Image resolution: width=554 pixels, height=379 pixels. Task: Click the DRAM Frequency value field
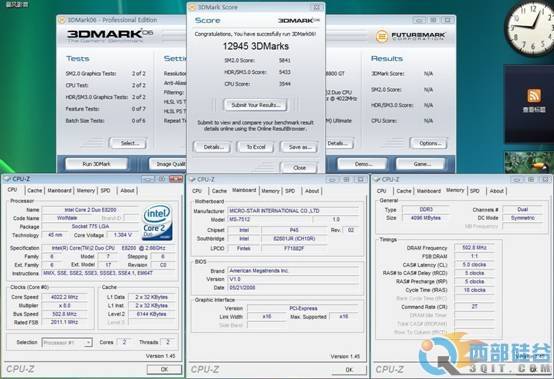coord(475,248)
